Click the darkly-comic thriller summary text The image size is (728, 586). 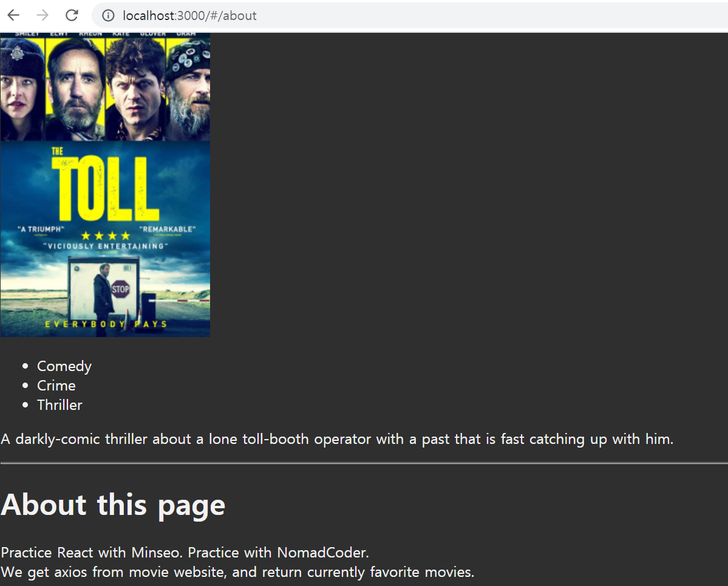(337, 439)
